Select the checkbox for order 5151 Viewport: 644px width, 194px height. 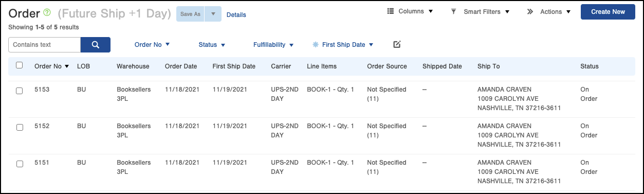tap(20, 164)
